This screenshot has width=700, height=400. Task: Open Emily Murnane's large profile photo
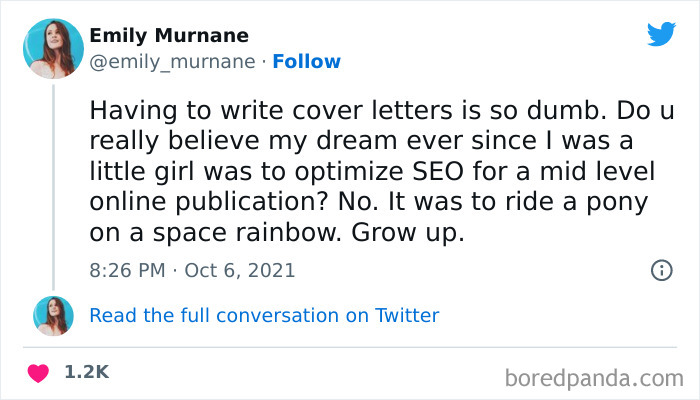(x=52, y=48)
